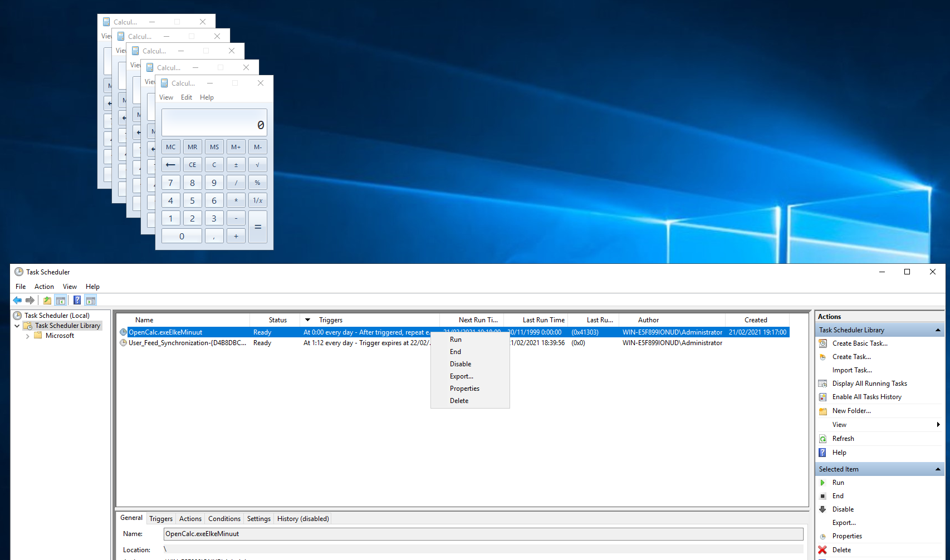
Task: Click Enable All Tasks History link
Action: click(866, 397)
